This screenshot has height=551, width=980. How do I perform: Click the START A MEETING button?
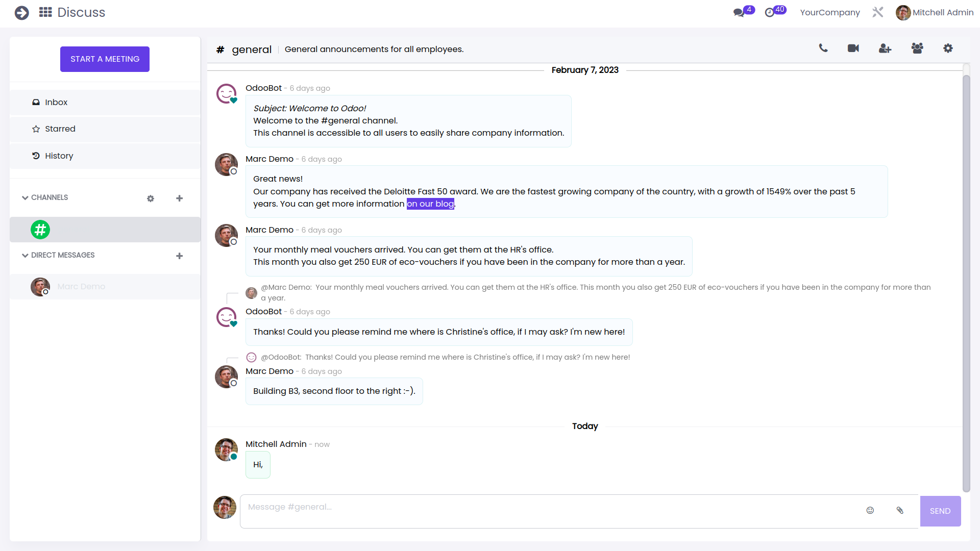(x=105, y=59)
